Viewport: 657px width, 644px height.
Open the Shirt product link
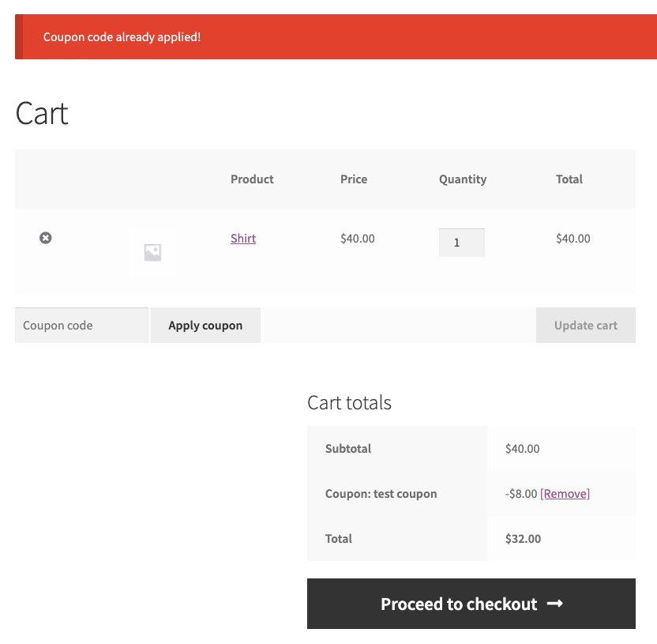click(x=243, y=239)
